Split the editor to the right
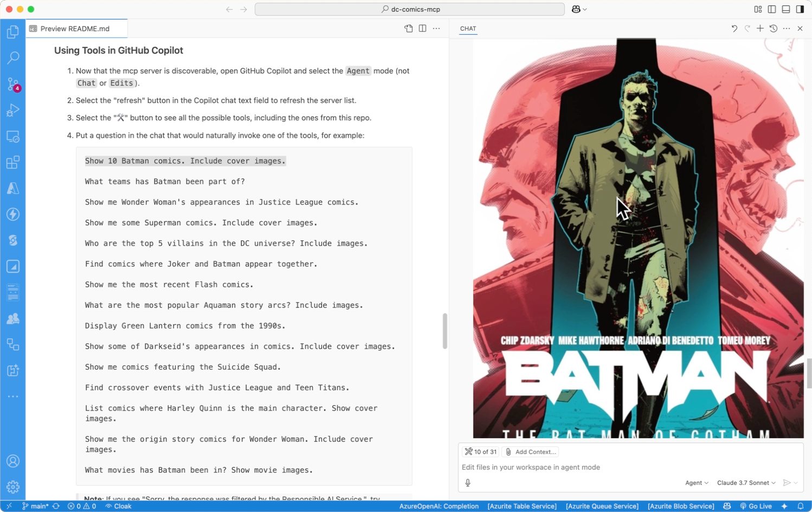This screenshot has height=512, width=812. point(423,29)
